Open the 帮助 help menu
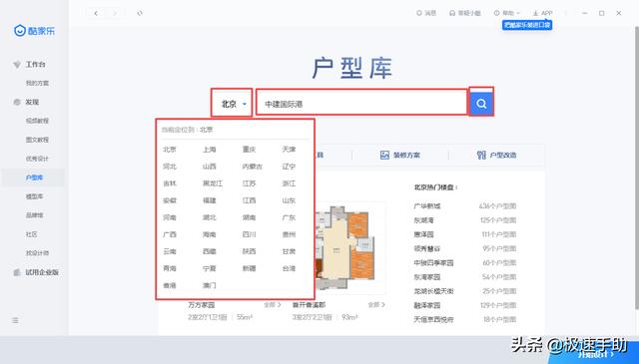639x364 pixels. click(507, 13)
